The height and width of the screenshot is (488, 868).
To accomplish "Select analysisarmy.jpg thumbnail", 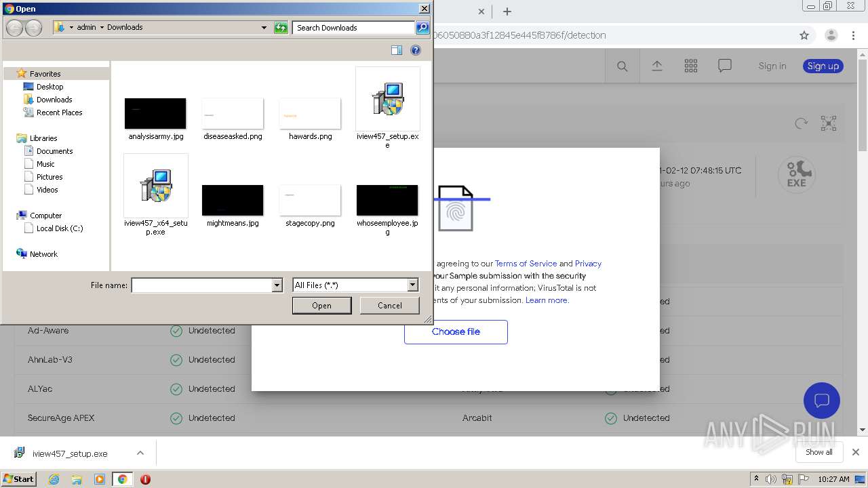I will [155, 113].
